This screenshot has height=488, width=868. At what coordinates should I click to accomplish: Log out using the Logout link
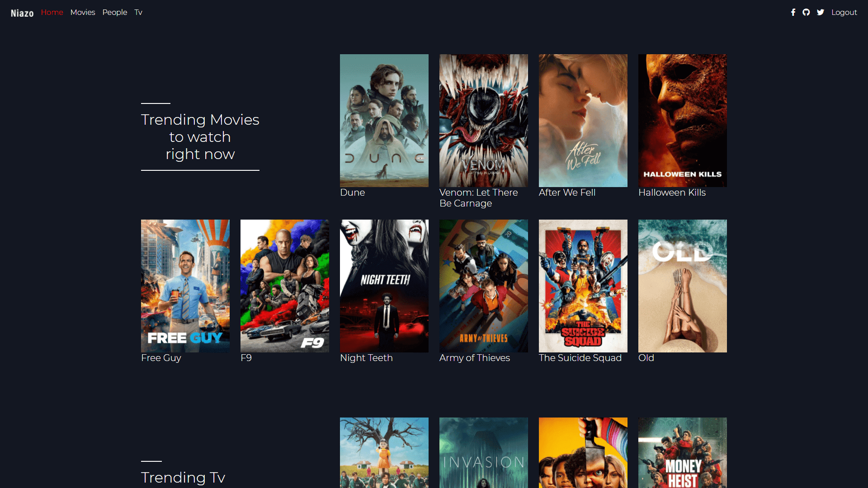pos(844,12)
